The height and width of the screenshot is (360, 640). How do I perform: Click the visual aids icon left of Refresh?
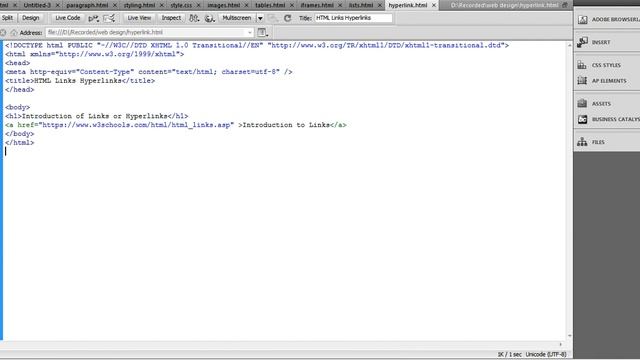click(x=273, y=18)
